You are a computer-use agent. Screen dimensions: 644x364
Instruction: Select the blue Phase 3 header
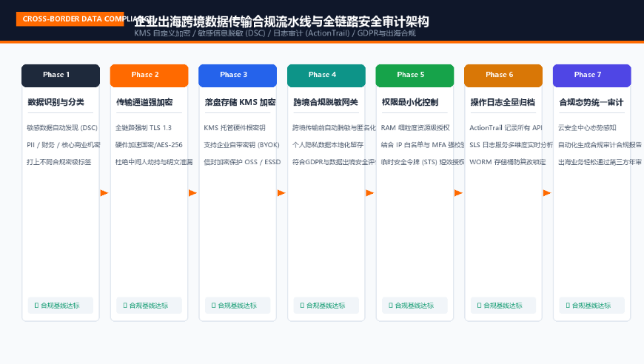238,75
